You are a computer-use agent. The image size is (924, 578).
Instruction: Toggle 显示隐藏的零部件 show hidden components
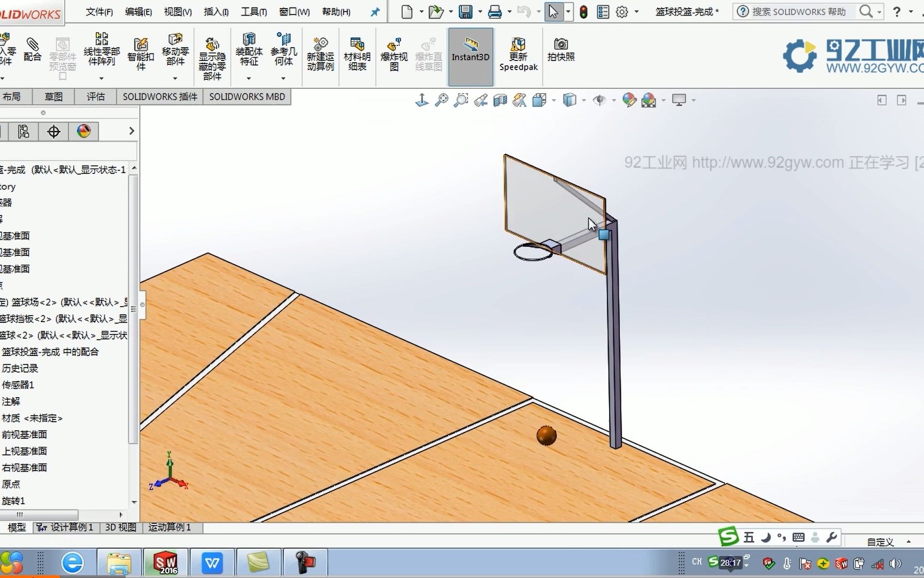tap(212, 52)
